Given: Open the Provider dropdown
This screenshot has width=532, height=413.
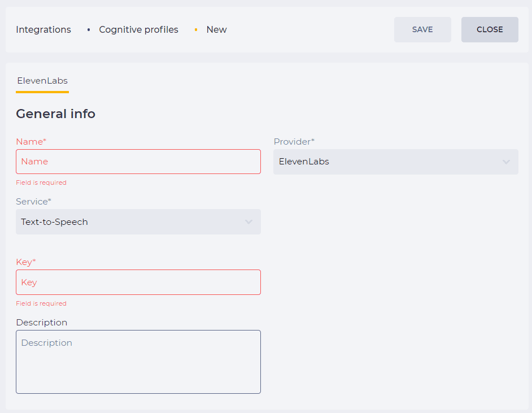Looking at the screenshot, I should [396, 162].
